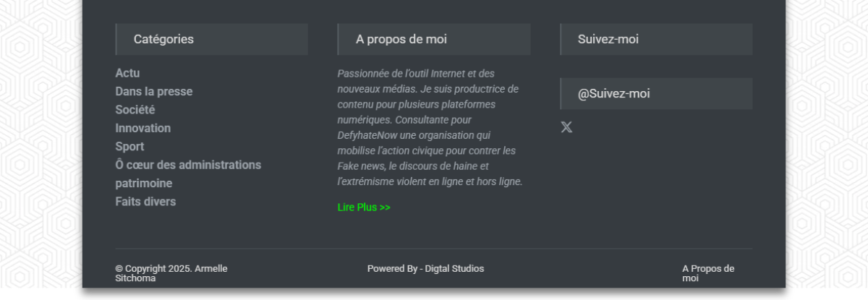Click Powered By - Digtal Studios text
This screenshot has width=868, height=300.
pyautogui.click(x=425, y=269)
